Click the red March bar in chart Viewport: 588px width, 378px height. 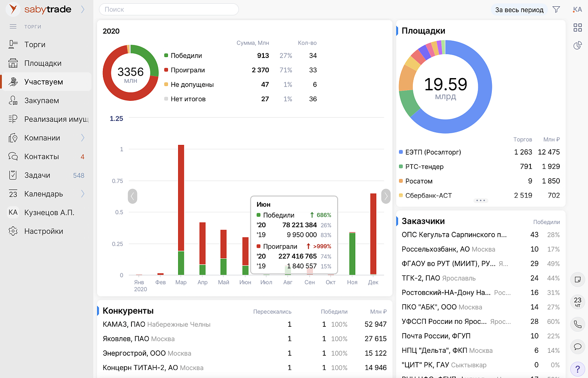(x=181, y=198)
